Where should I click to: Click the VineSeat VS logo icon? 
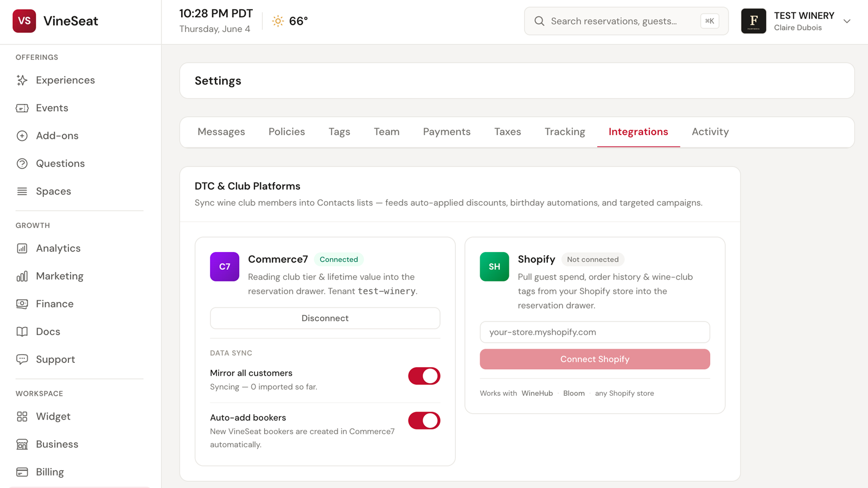[24, 21]
